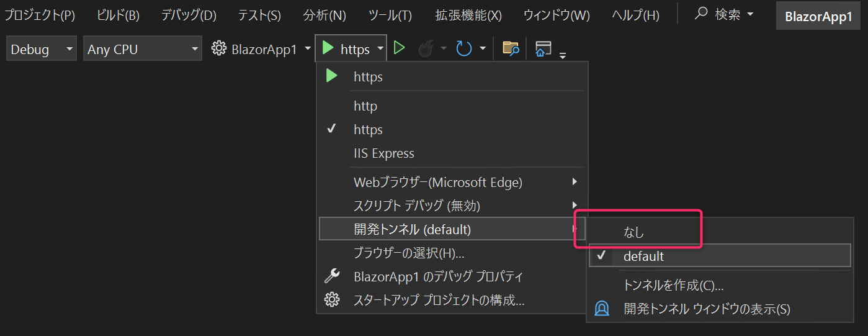Open the Any CPU platform dropdown

pyautogui.click(x=143, y=49)
